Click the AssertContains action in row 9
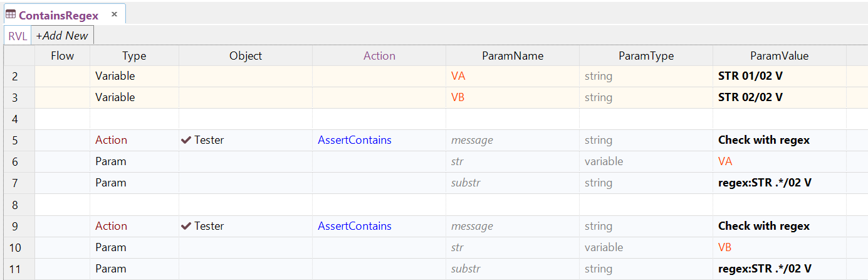The width and height of the screenshot is (868, 280). (x=355, y=226)
